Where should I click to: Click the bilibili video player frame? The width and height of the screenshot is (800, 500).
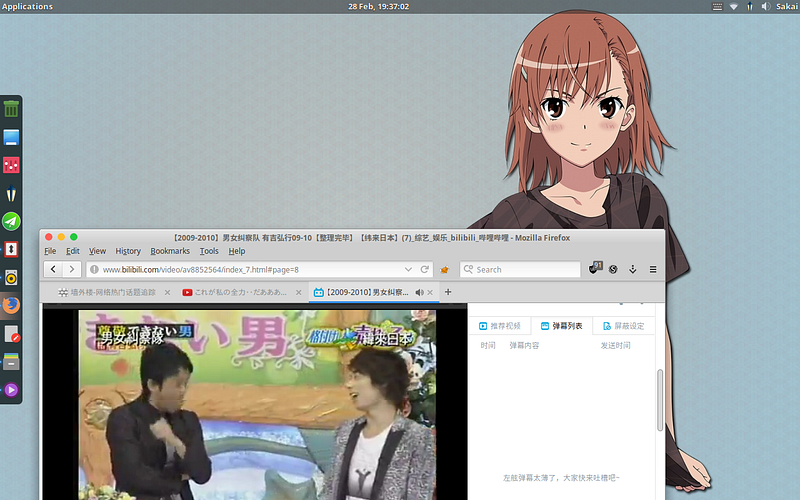(255, 403)
